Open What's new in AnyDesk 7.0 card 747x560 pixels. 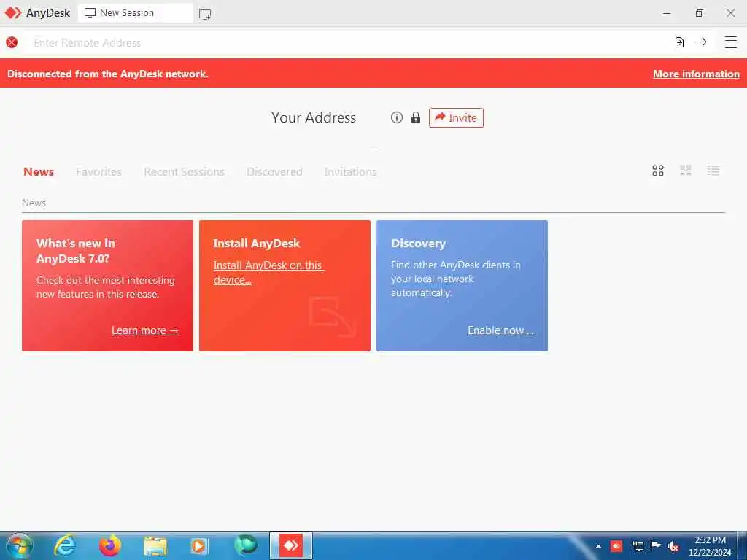(x=108, y=286)
